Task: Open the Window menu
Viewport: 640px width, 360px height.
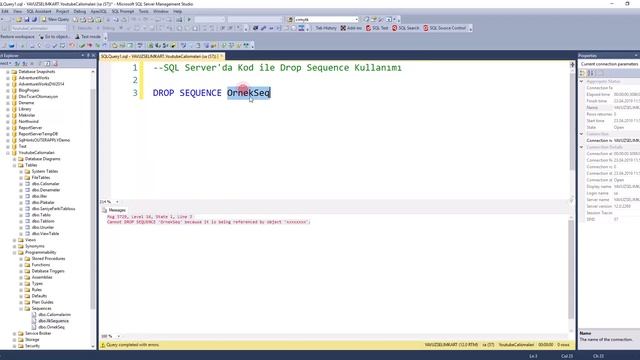Action: point(160,11)
